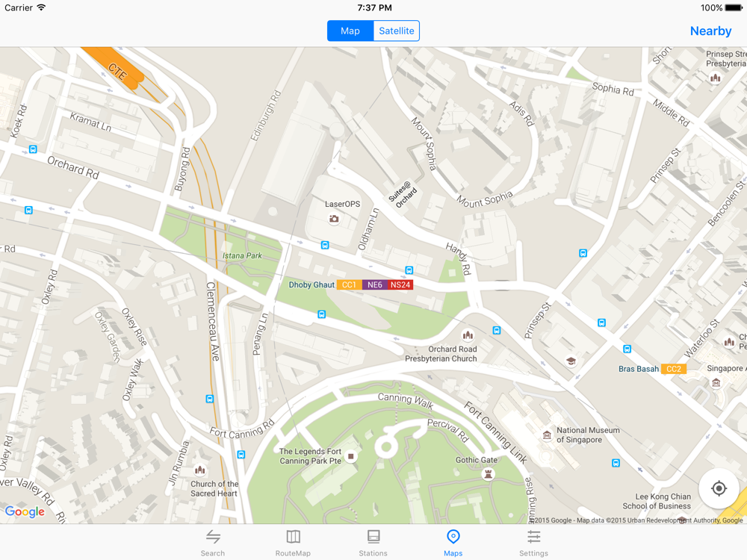Image resolution: width=747 pixels, height=560 pixels.
Task: Tap the NE6 purple line badge
Action: pos(374,284)
